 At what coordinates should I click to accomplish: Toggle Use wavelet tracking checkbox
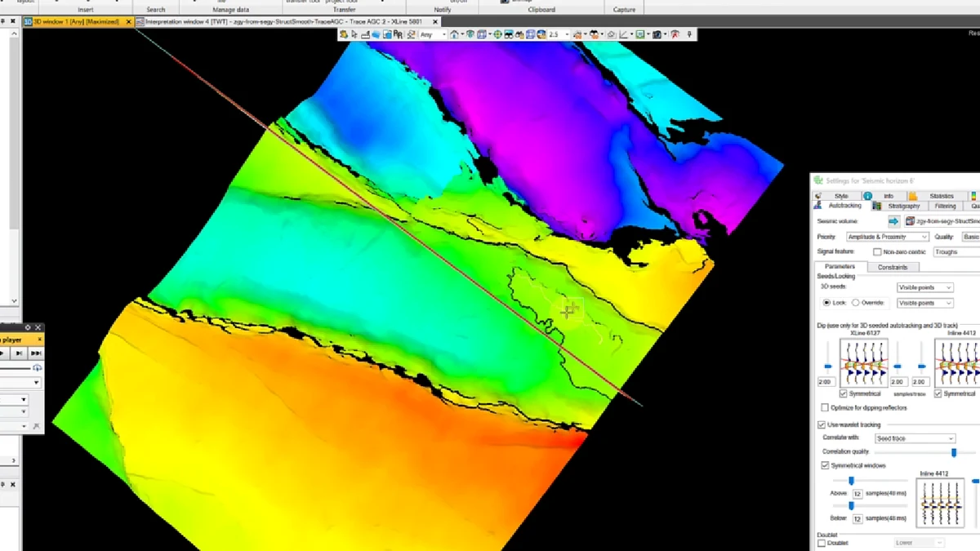pyautogui.click(x=822, y=424)
